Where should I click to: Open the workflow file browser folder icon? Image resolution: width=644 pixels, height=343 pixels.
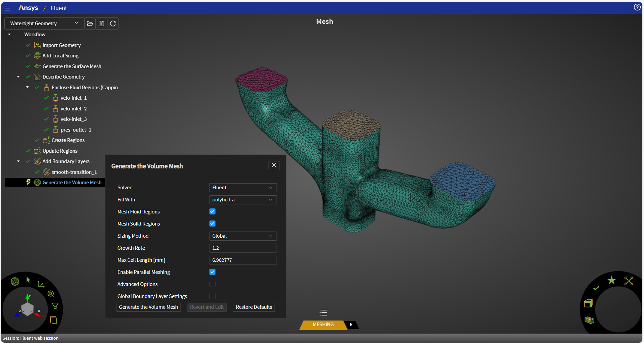tap(89, 23)
